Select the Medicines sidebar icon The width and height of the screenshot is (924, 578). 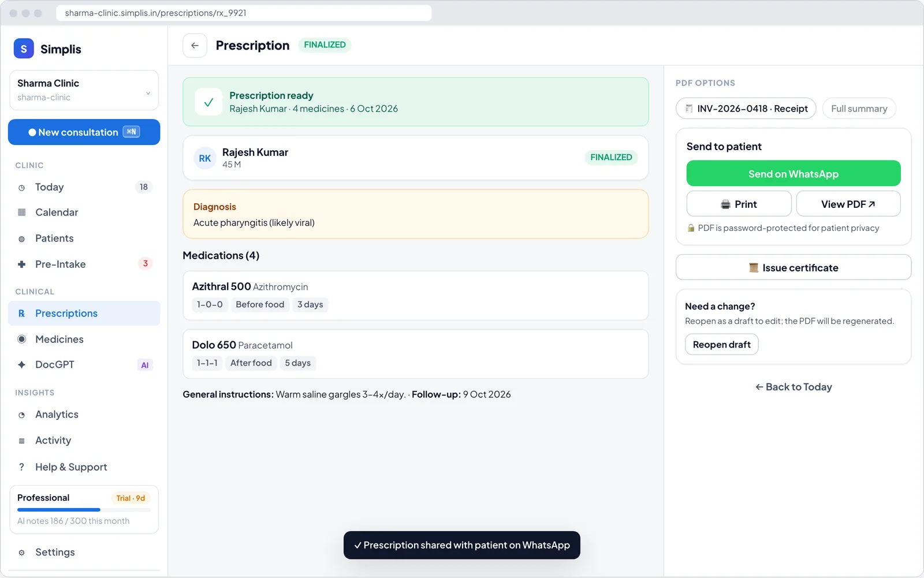click(21, 340)
